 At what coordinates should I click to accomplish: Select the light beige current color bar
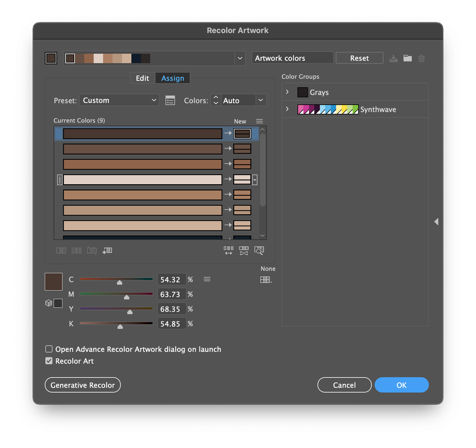coord(143,179)
